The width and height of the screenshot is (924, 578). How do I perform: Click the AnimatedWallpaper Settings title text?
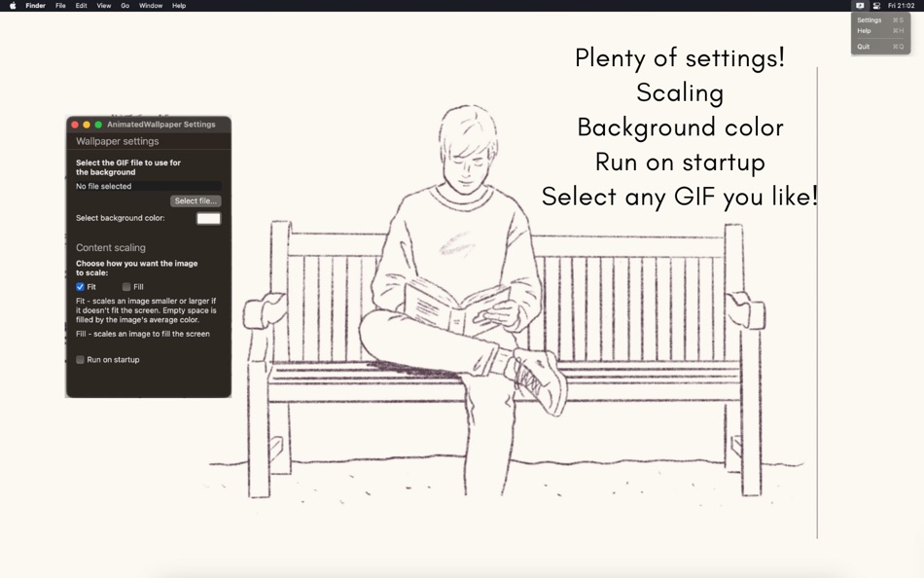tap(160, 125)
